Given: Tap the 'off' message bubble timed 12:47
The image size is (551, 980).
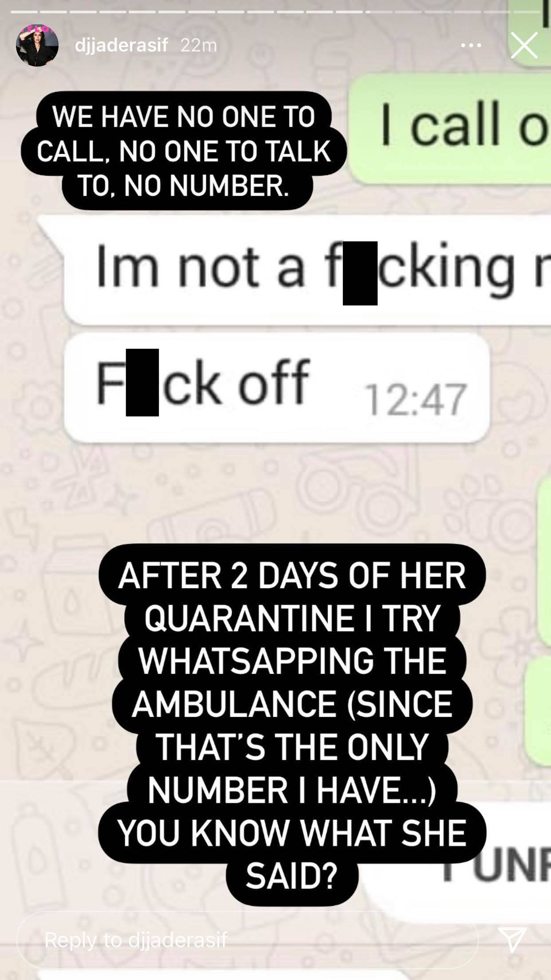Looking at the screenshot, I should click(277, 387).
